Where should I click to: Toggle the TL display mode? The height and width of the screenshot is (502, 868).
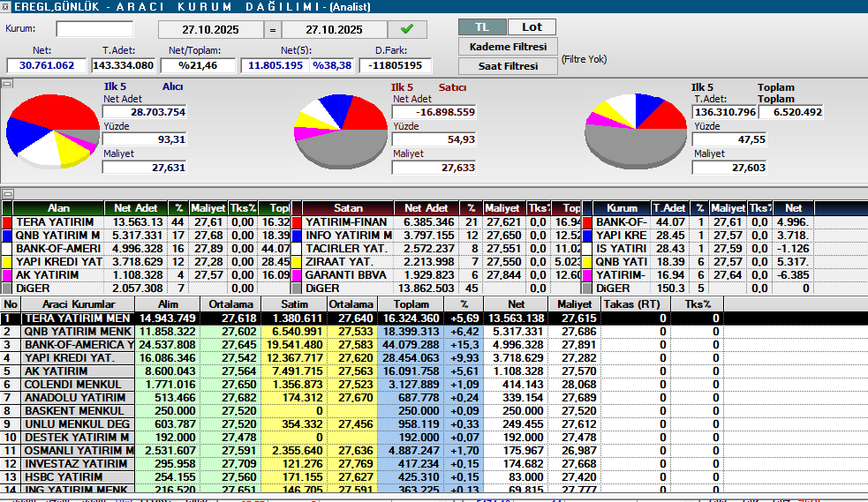coord(482,27)
